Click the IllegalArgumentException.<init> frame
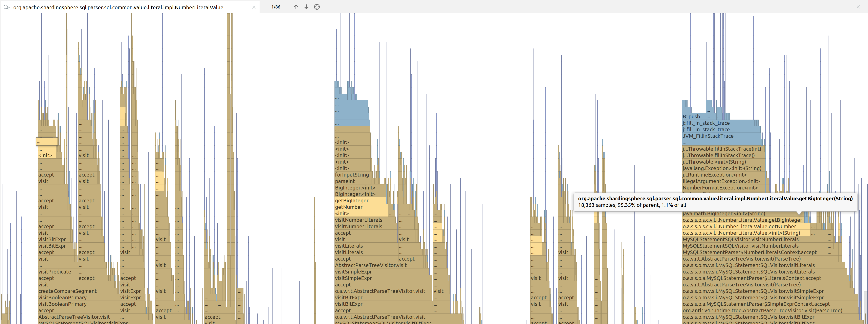The height and width of the screenshot is (324, 868). click(721, 181)
